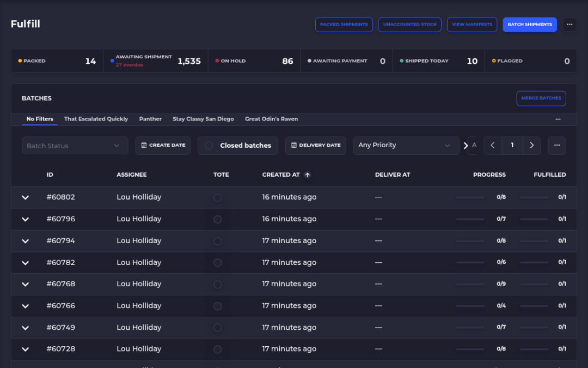
Task: Click batch ID #60782
Action: (61, 262)
